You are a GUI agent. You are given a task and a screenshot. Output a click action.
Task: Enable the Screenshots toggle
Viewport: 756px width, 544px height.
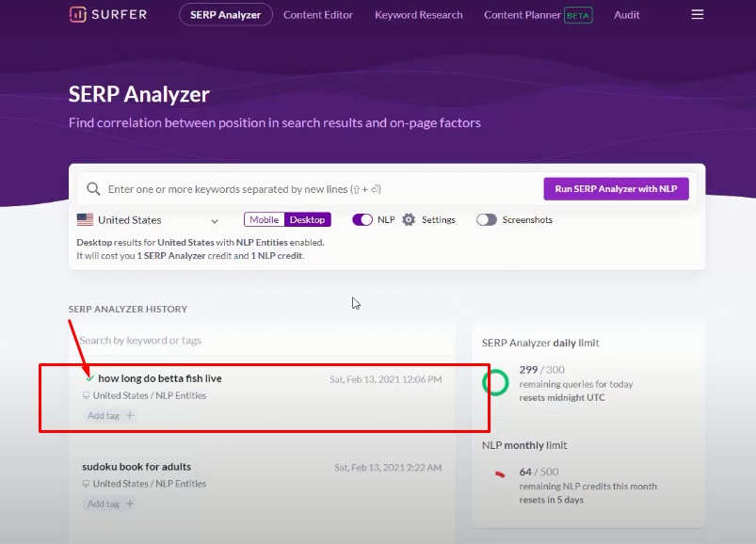click(x=487, y=219)
